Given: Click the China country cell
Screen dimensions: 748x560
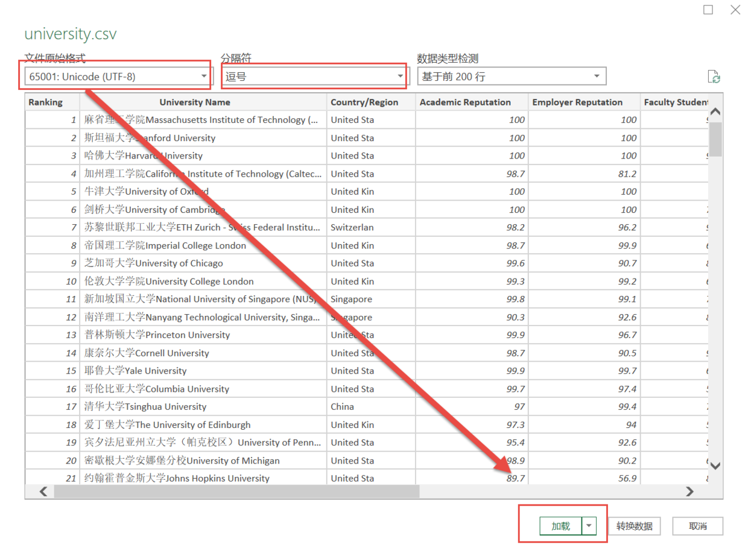Looking at the screenshot, I should pyautogui.click(x=372, y=407).
